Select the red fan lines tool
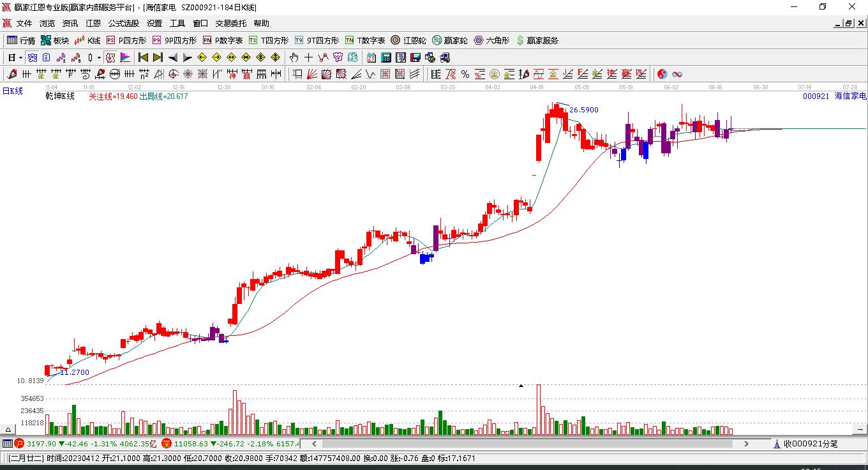 (312, 74)
